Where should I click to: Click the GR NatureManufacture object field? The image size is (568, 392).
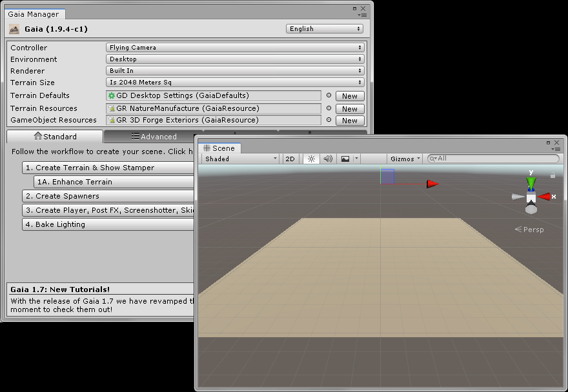click(x=214, y=108)
